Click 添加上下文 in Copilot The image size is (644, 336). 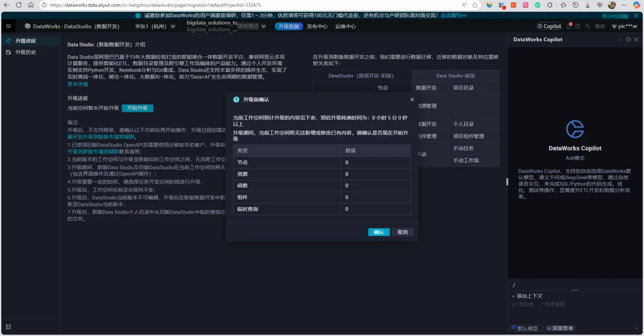[x=527, y=296]
